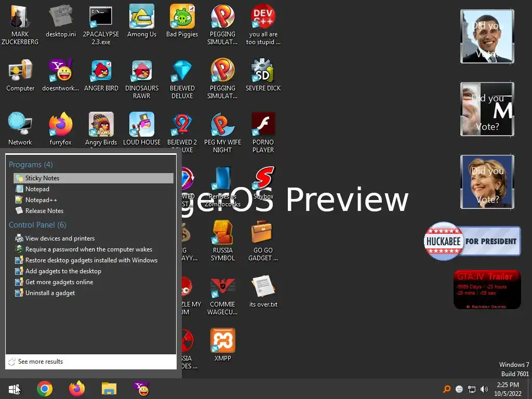Screen dimensions: 532x399
Task: Click the network tray icon
Action: click(x=472, y=389)
